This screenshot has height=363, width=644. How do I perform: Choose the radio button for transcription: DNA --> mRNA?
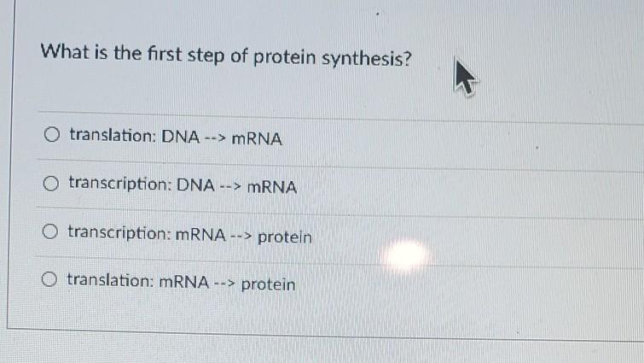click(x=51, y=184)
